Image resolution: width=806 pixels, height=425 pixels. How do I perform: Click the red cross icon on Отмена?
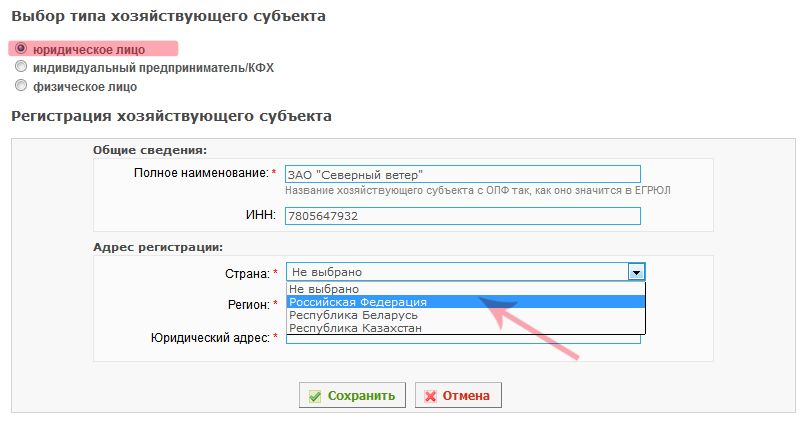[430, 396]
